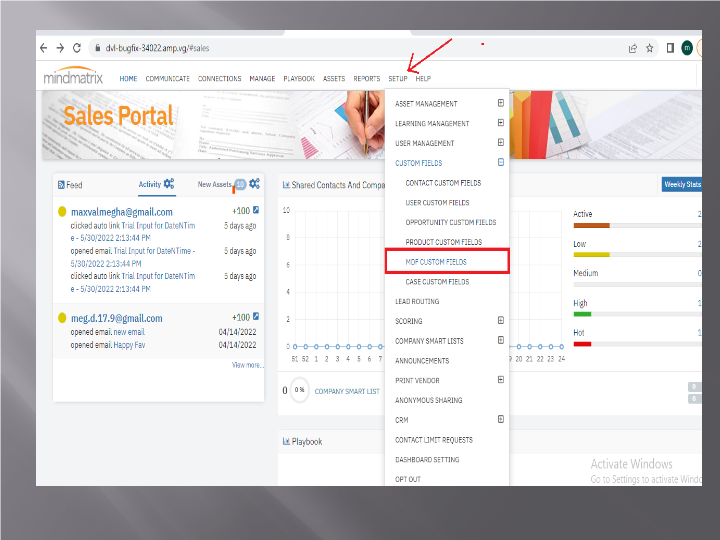
Task: Expand Learning Management submenu
Action: (500, 123)
